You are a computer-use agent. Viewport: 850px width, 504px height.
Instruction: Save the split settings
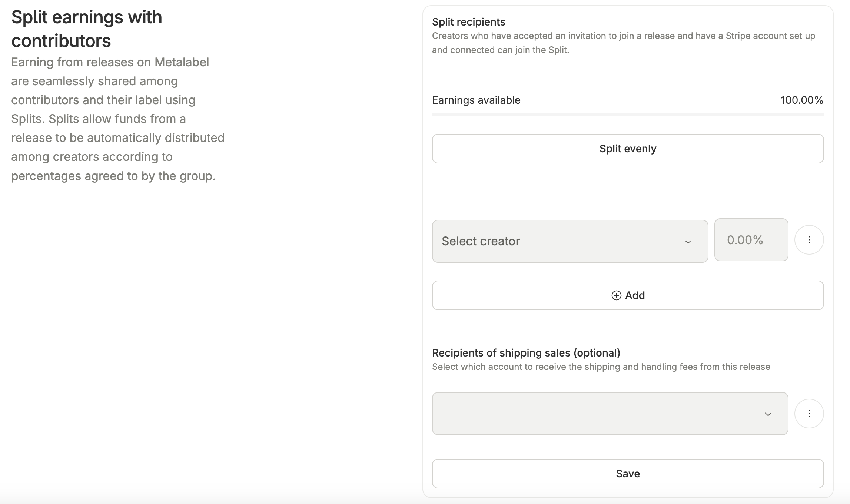[628, 474]
